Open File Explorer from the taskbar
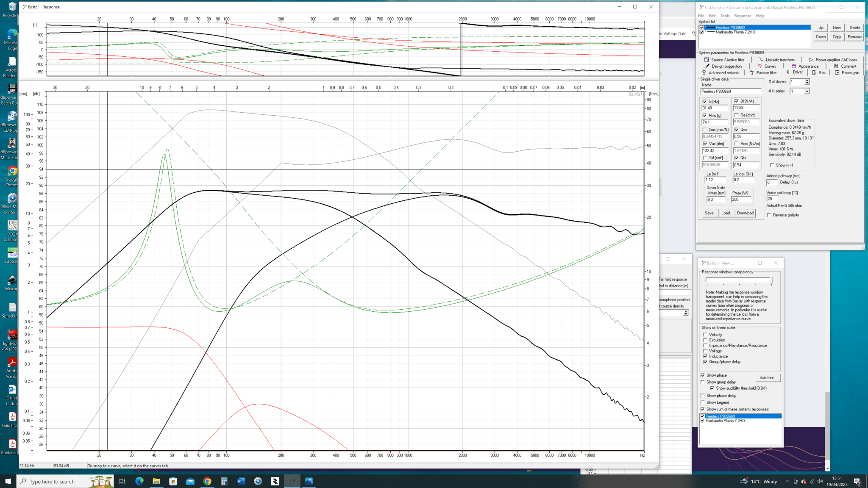This screenshot has height=488, width=868. (156, 481)
